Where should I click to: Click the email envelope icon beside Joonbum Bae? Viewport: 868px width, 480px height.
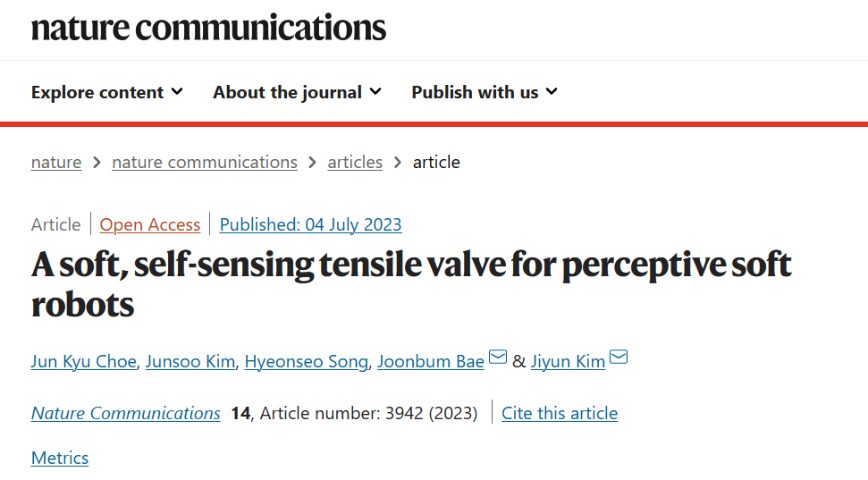498,357
